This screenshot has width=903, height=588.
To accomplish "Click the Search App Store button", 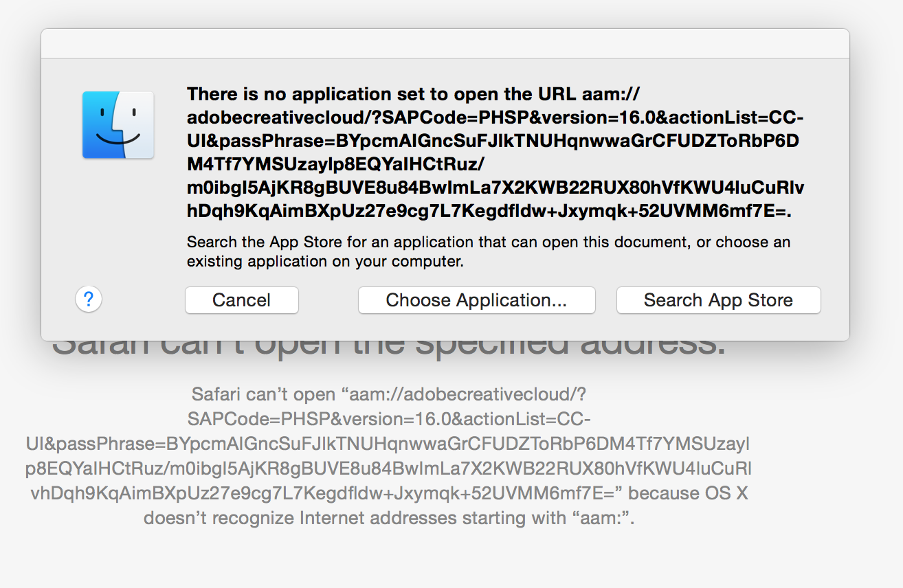I will pos(718,300).
